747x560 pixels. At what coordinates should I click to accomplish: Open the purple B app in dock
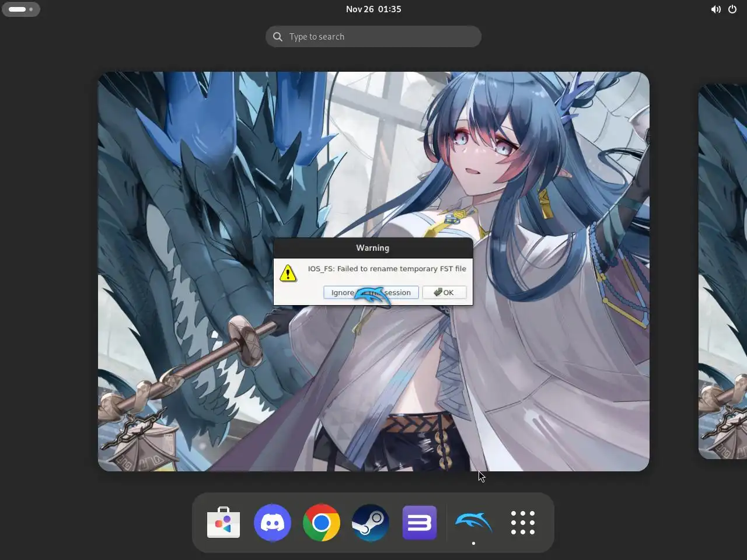point(420,522)
